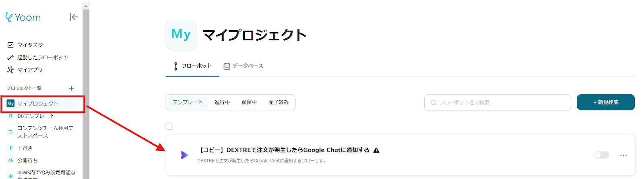Viewport: 644px width, 179px height.
Task: Collapse the sidebar with arrow icon
Action: (x=74, y=17)
